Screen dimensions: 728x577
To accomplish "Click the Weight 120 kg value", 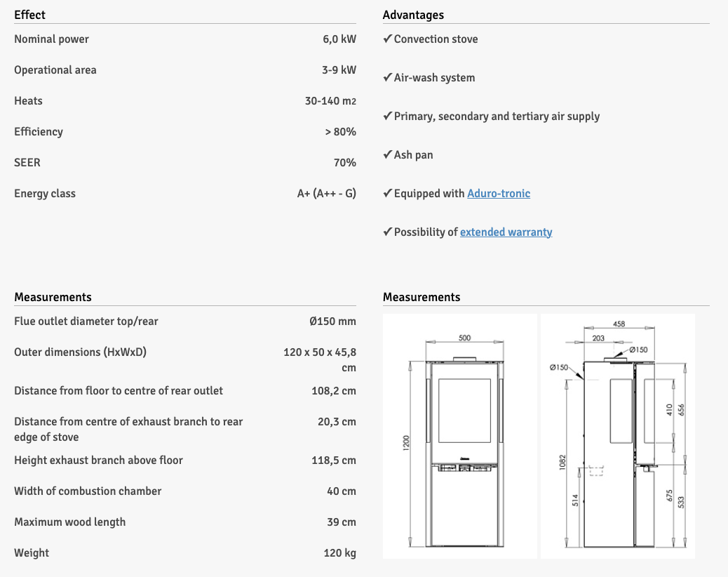I will [x=339, y=553].
